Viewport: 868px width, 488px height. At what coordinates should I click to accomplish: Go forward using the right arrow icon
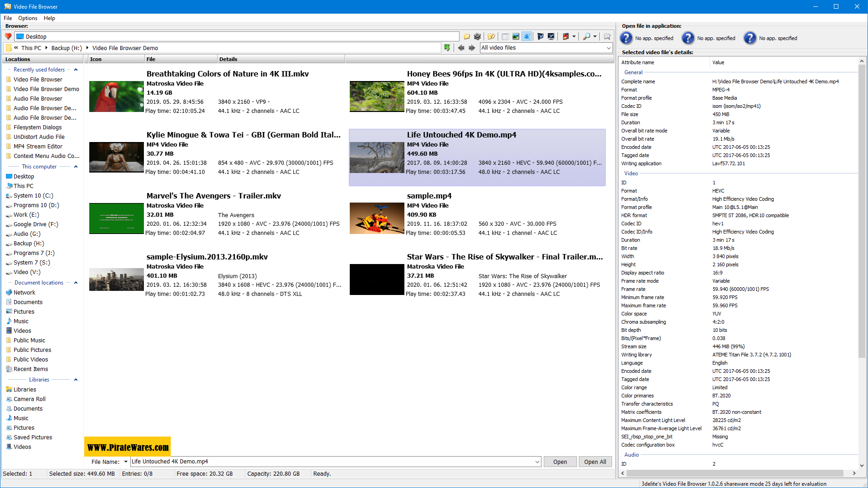[x=472, y=48]
